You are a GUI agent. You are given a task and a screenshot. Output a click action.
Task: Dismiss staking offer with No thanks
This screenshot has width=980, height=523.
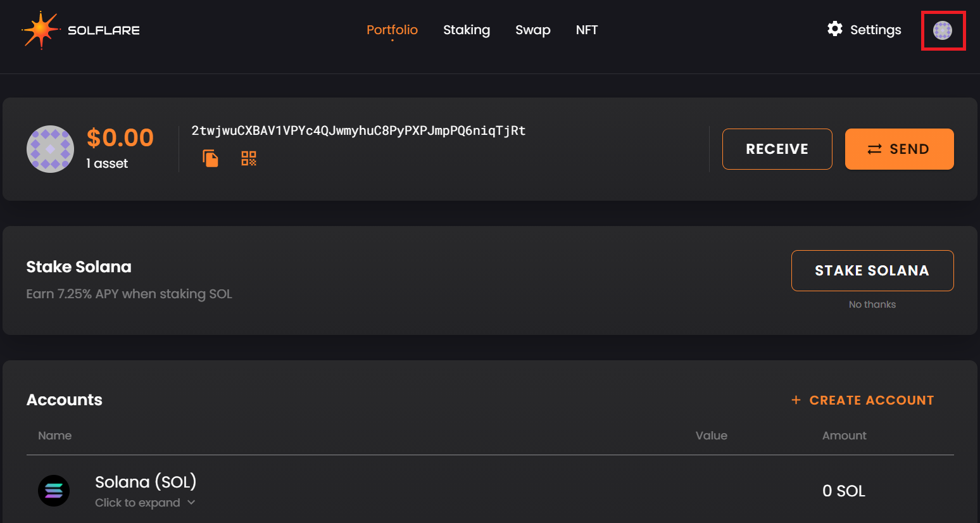tap(872, 304)
